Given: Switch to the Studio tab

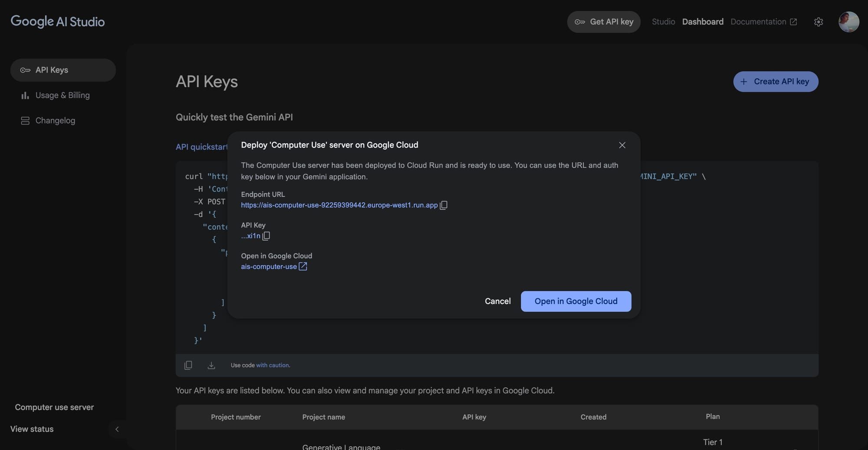Looking at the screenshot, I should tap(663, 21).
